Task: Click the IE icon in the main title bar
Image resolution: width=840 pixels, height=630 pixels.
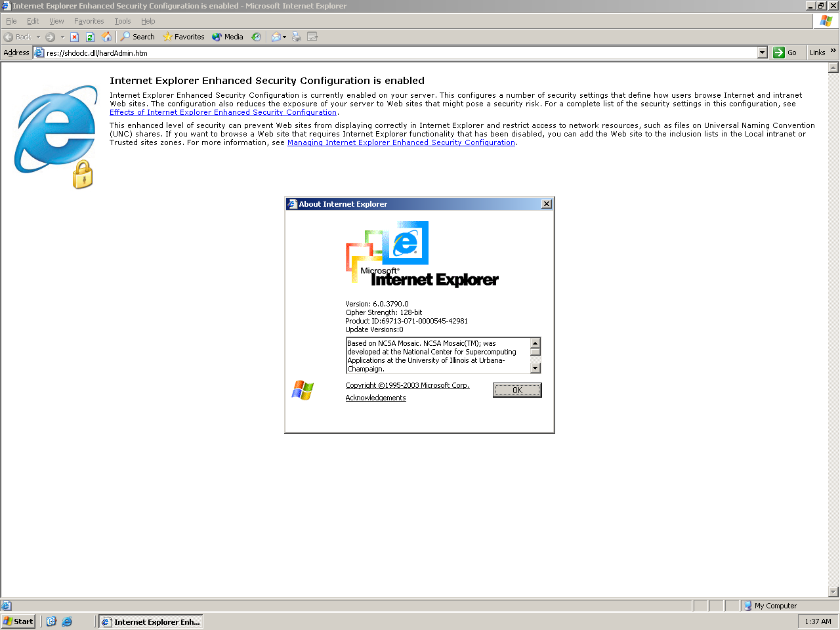Action: [x=6, y=6]
